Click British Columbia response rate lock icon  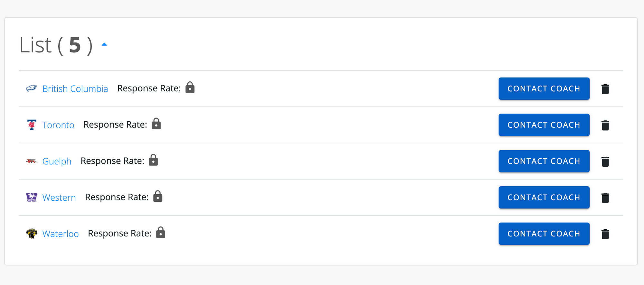(190, 87)
